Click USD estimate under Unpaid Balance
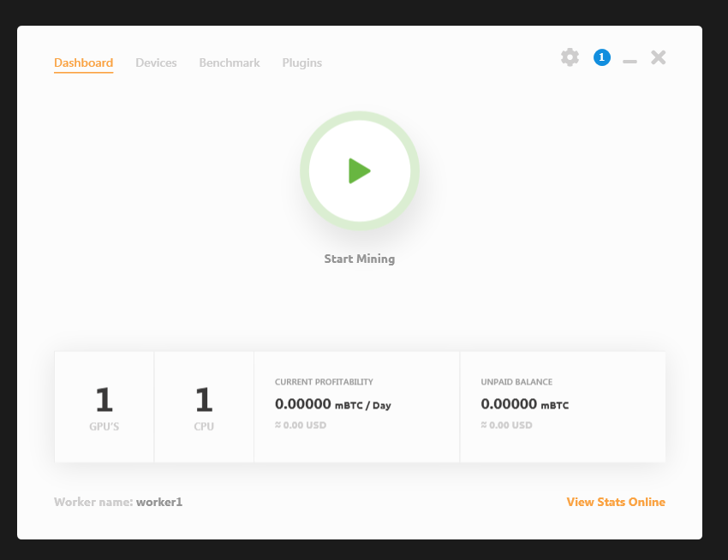Screen dimensions: 728x560 (506, 425)
